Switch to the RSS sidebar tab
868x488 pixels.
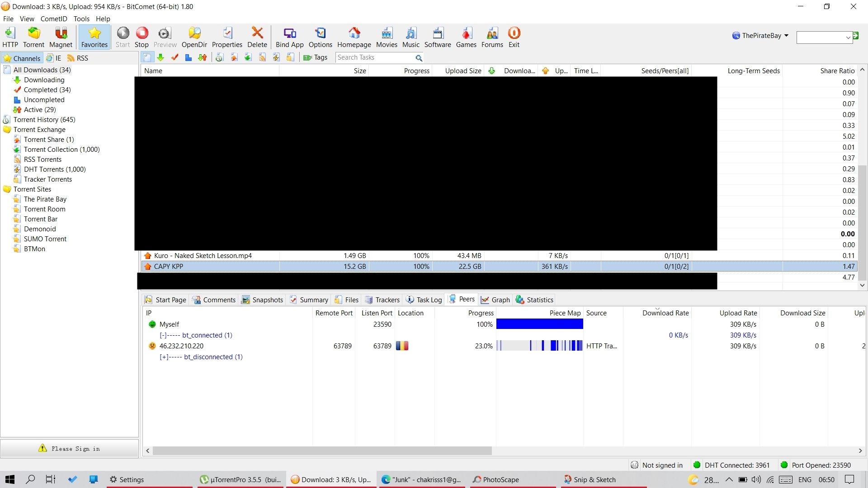click(x=78, y=58)
